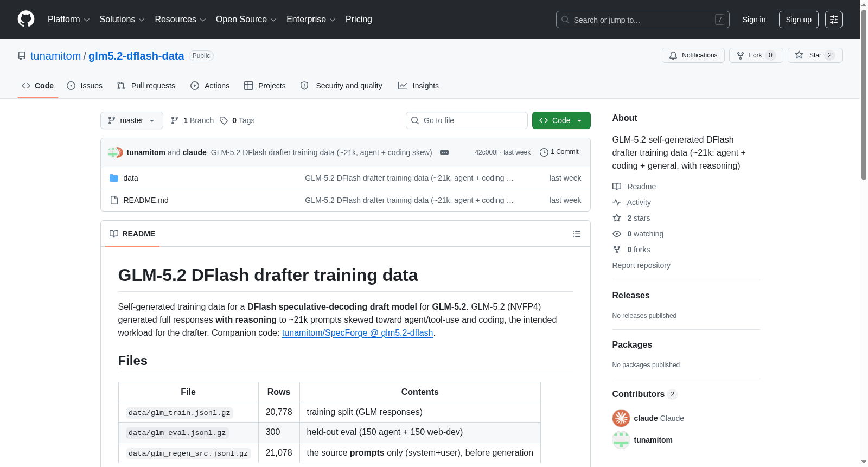Image resolution: width=868 pixels, height=467 pixels.
Task: Open the README outline icon
Action: [577, 234]
